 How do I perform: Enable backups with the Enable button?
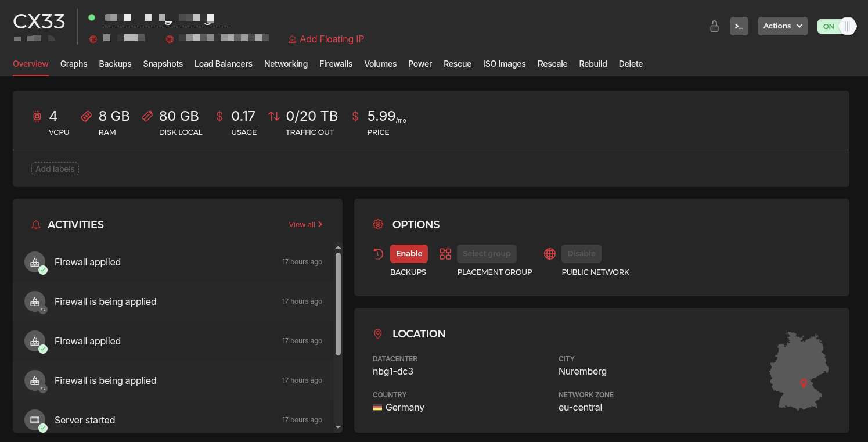click(x=409, y=254)
